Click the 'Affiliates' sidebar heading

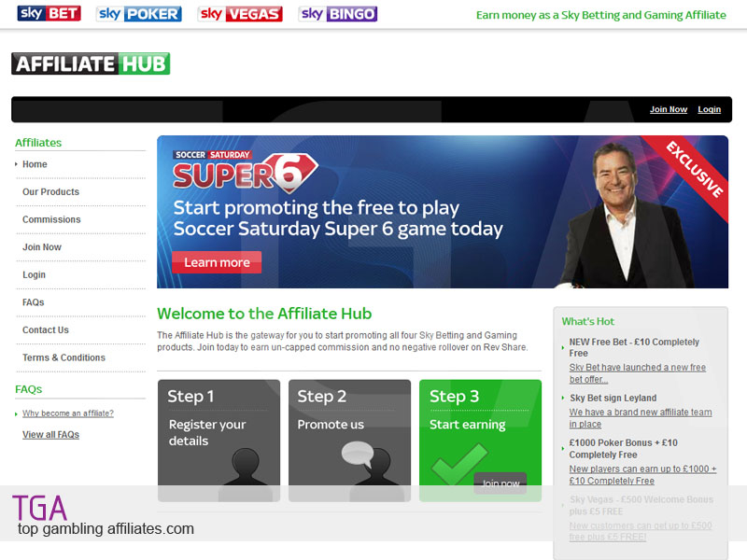38,143
